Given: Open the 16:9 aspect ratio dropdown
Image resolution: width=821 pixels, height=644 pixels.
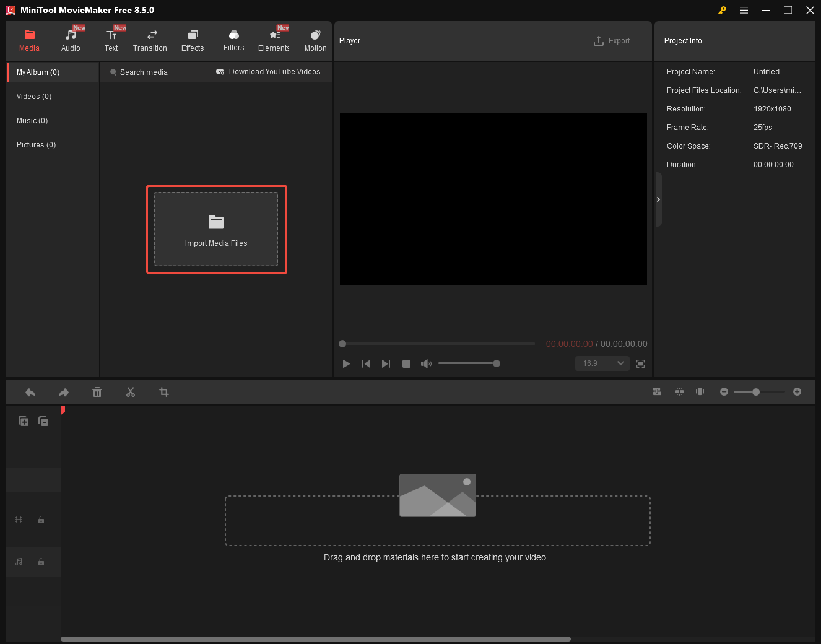Looking at the screenshot, I should [601, 363].
